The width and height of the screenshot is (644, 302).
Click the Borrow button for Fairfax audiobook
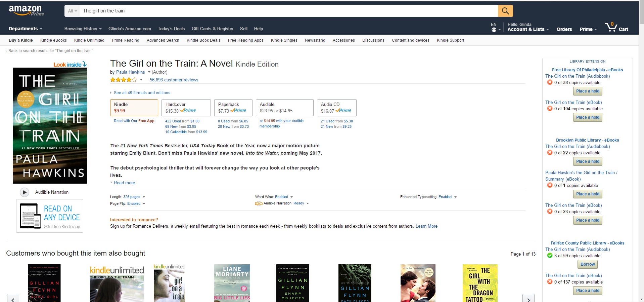(x=588, y=264)
